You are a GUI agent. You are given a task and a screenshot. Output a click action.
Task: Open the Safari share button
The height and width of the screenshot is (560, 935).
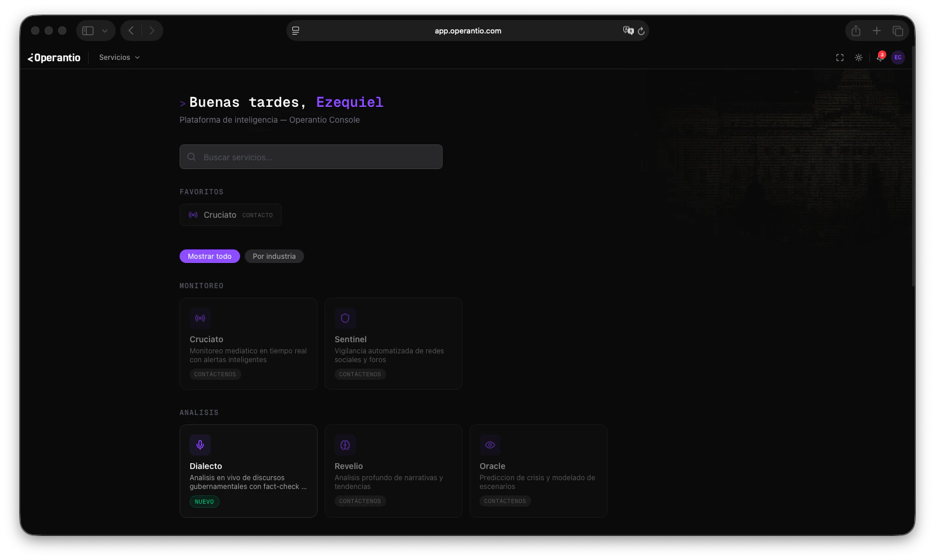tap(856, 31)
